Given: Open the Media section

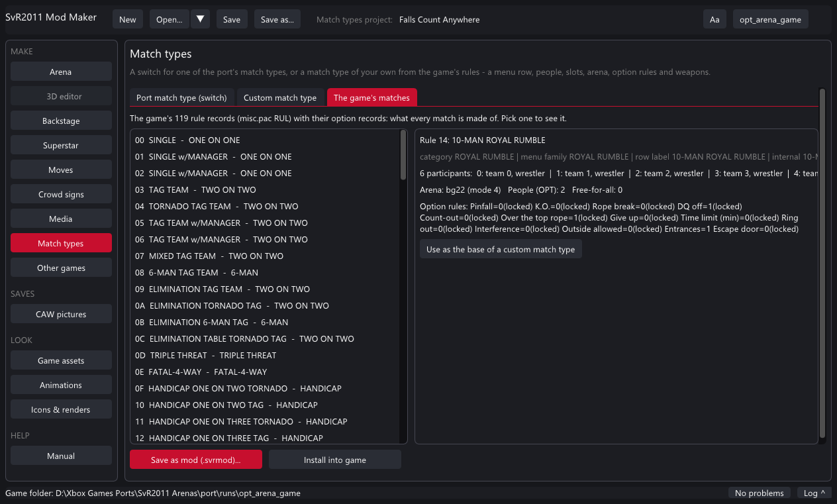Looking at the screenshot, I should click(61, 219).
